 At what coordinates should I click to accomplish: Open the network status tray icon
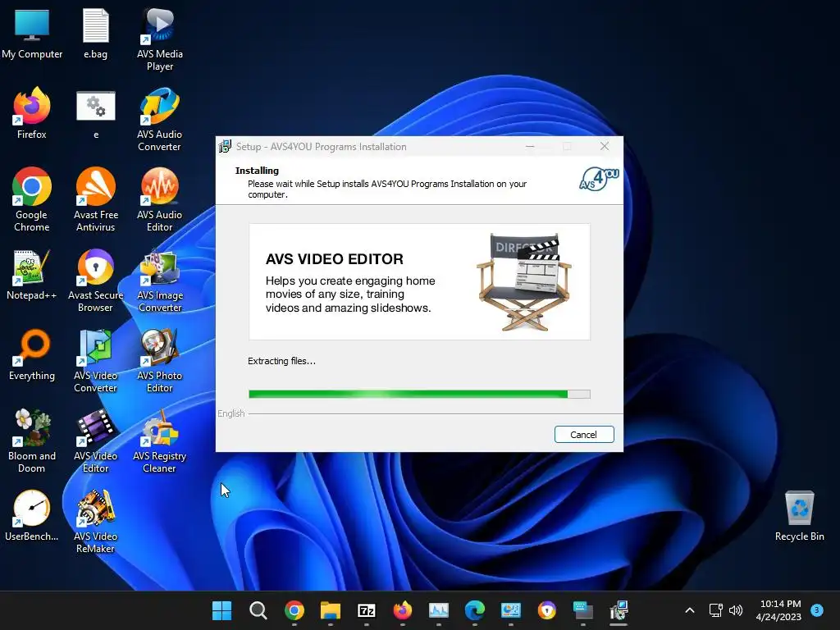tap(715, 610)
